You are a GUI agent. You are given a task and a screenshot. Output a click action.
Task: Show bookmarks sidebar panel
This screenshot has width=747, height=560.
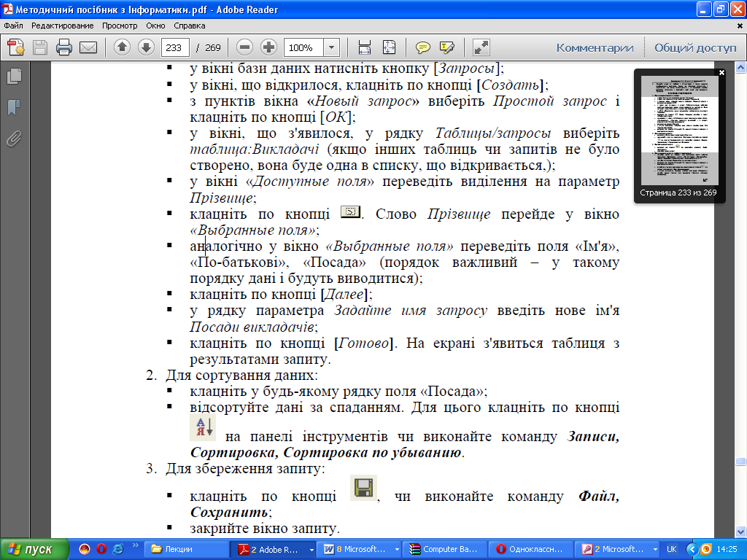[15, 107]
